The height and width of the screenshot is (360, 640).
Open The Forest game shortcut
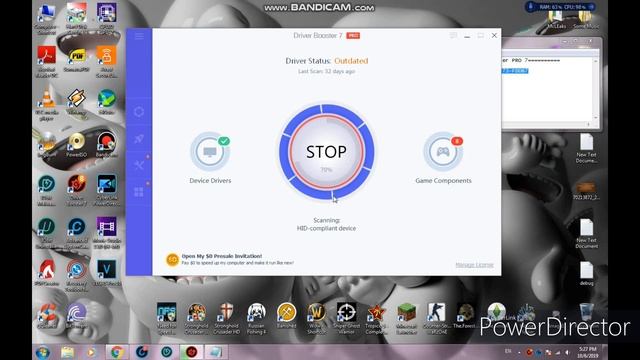(465, 316)
